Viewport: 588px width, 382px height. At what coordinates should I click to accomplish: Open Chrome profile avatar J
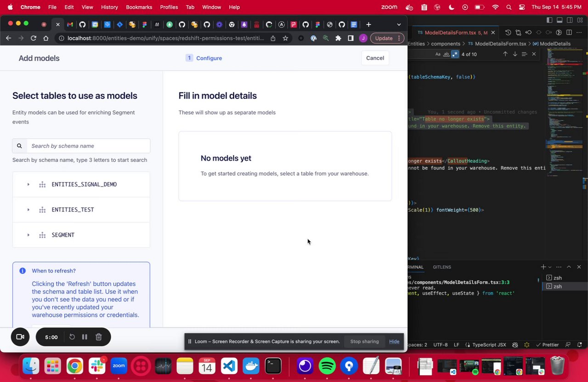coord(363,38)
